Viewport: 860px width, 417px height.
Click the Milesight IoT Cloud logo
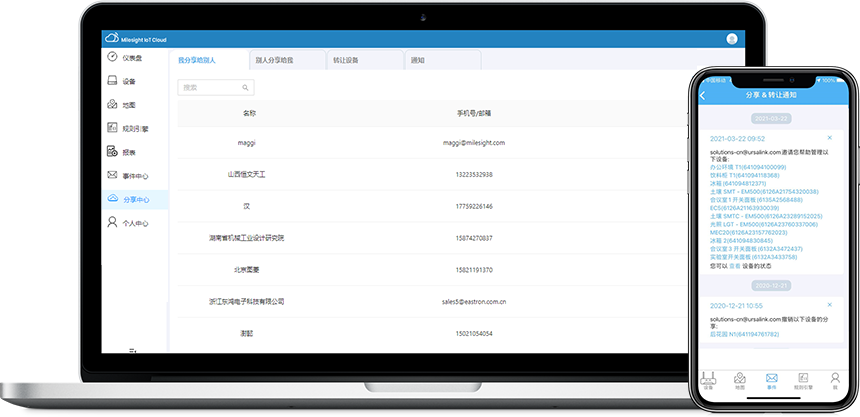[x=135, y=39]
